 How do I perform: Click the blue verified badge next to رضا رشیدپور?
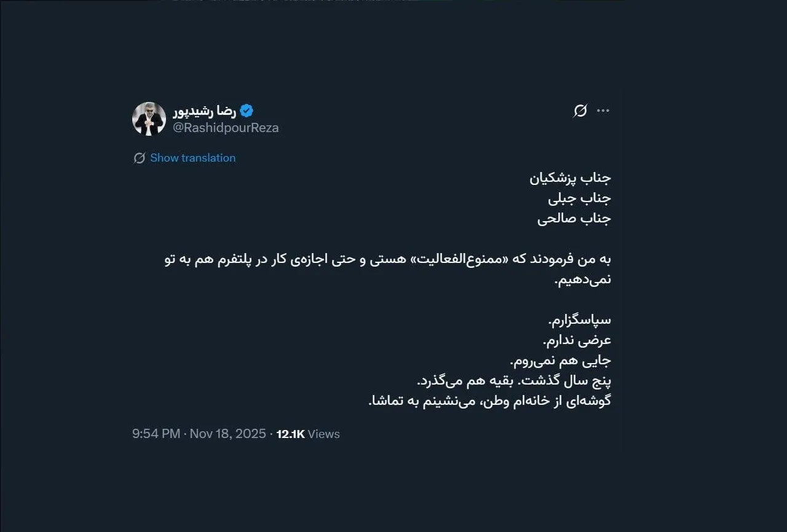(246, 111)
